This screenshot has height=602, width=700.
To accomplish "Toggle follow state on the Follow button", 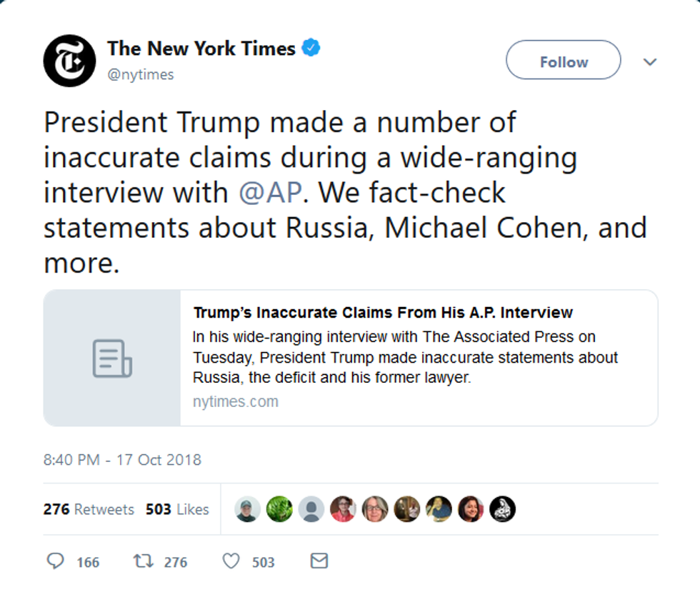I will [563, 61].
